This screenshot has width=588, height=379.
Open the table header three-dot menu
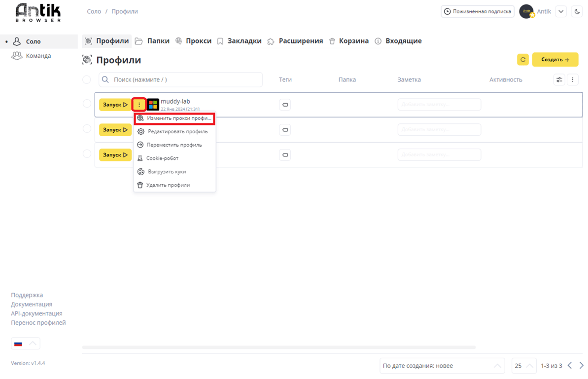pyautogui.click(x=573, y=79)
